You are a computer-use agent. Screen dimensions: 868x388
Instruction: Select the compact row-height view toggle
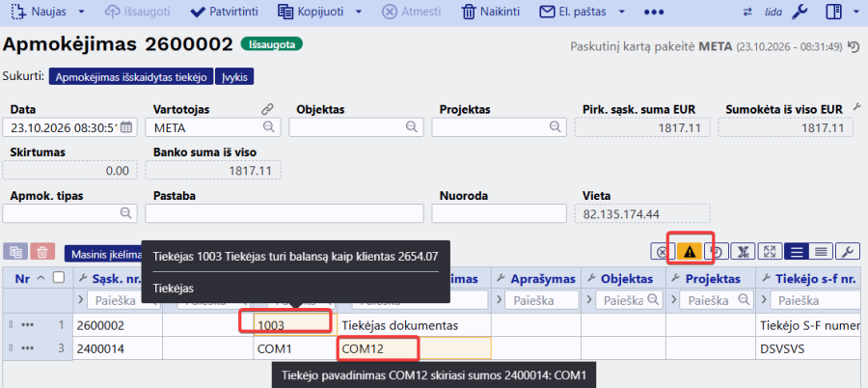(821, 252)
